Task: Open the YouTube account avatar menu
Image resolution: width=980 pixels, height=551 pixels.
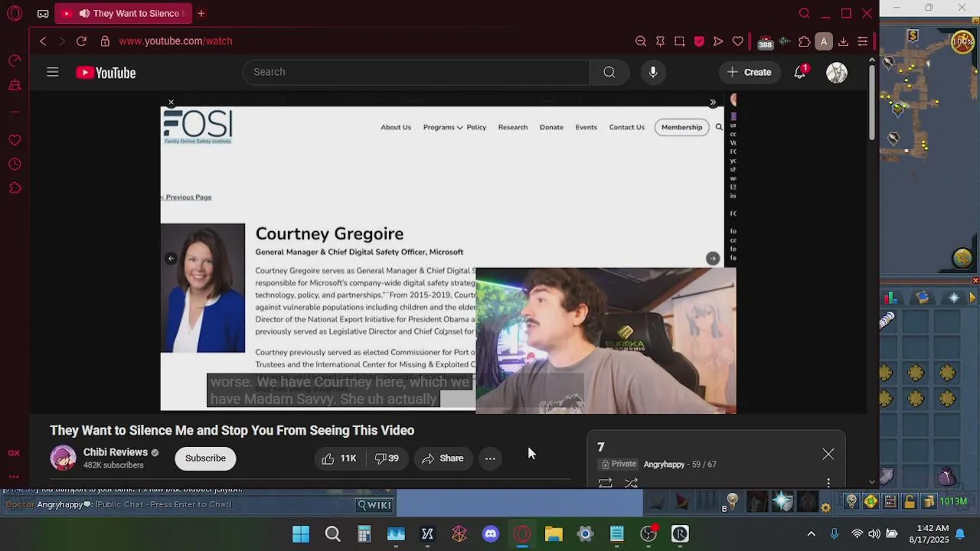Action: [x=837, y=73]
